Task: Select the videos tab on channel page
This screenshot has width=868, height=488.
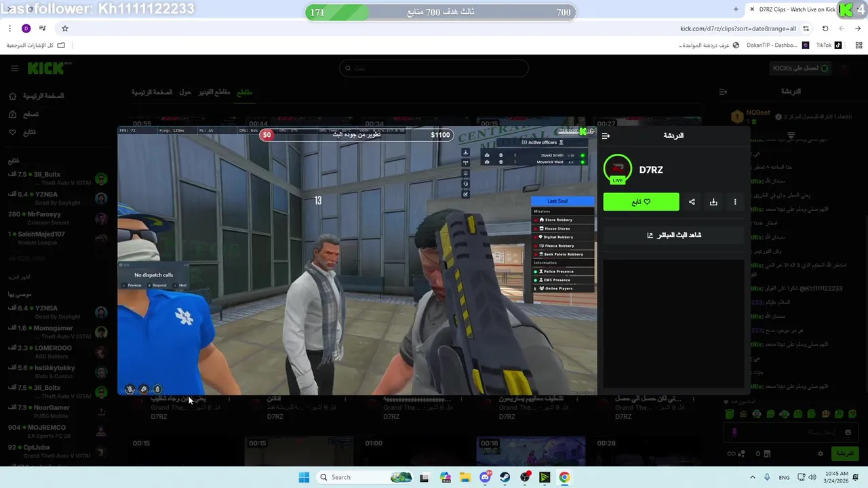Action: pyautogui.click(x=214, y=92)
